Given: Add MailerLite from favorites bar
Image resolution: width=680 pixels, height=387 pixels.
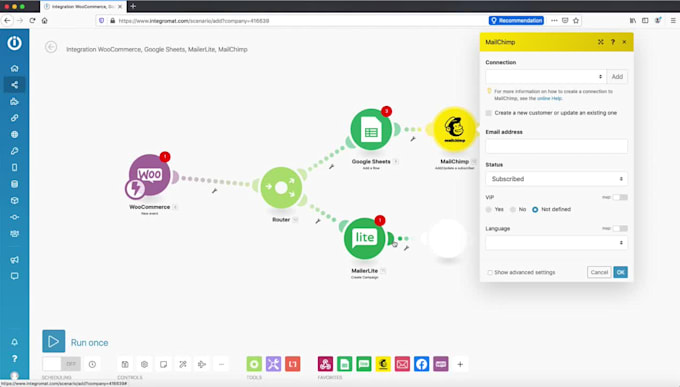Looking at the screenshot, I should (x=364, y=364).
